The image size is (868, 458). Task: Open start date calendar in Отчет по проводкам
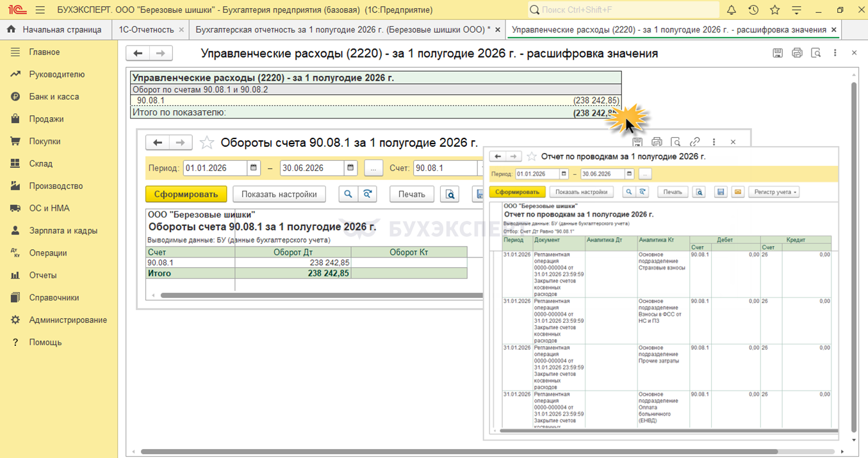563,174
